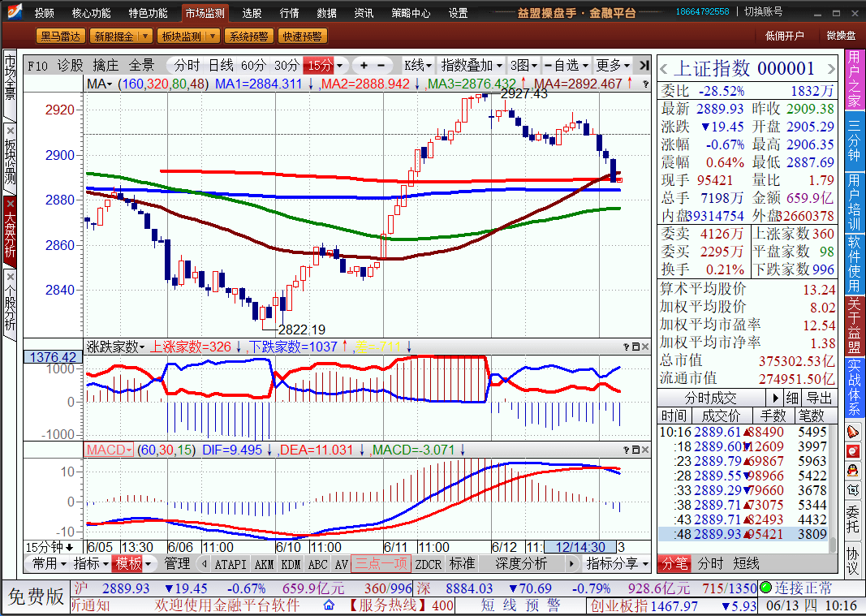The image size is (866, 616).
Task: Open the 新股掘金 dropdown arrow
Action: [x=145, y=37]
